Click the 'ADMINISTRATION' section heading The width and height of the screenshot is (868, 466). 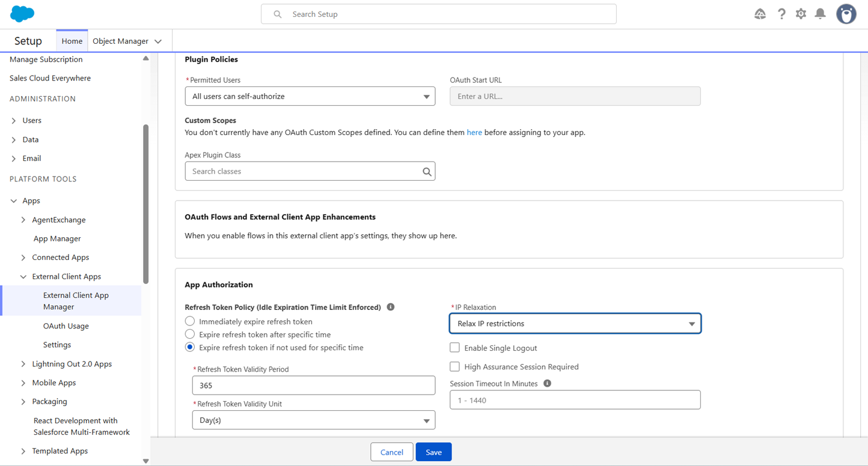[x=43, y=99]
